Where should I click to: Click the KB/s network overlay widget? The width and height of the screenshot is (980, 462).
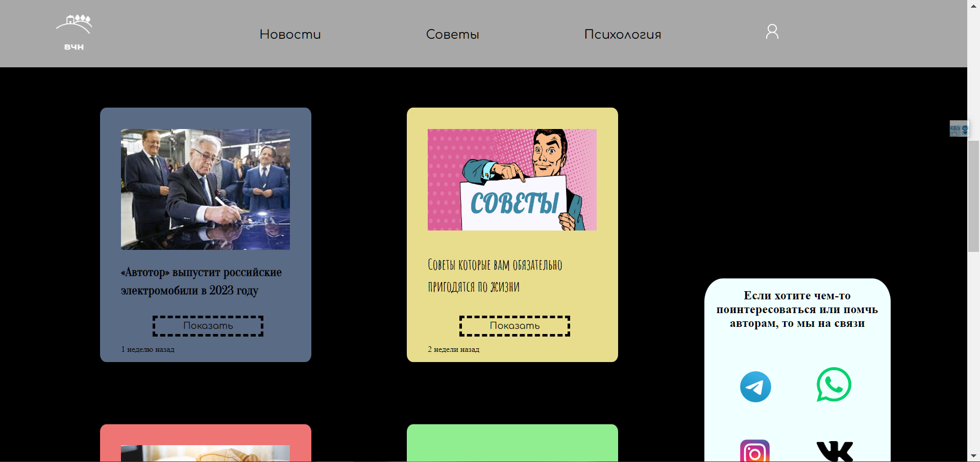[959, 129]
